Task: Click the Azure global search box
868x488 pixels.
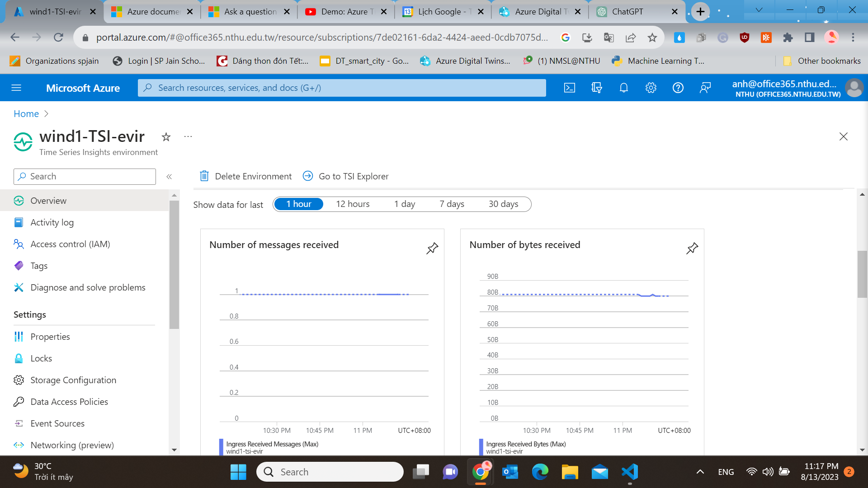Action: click(x=342, y=88)
